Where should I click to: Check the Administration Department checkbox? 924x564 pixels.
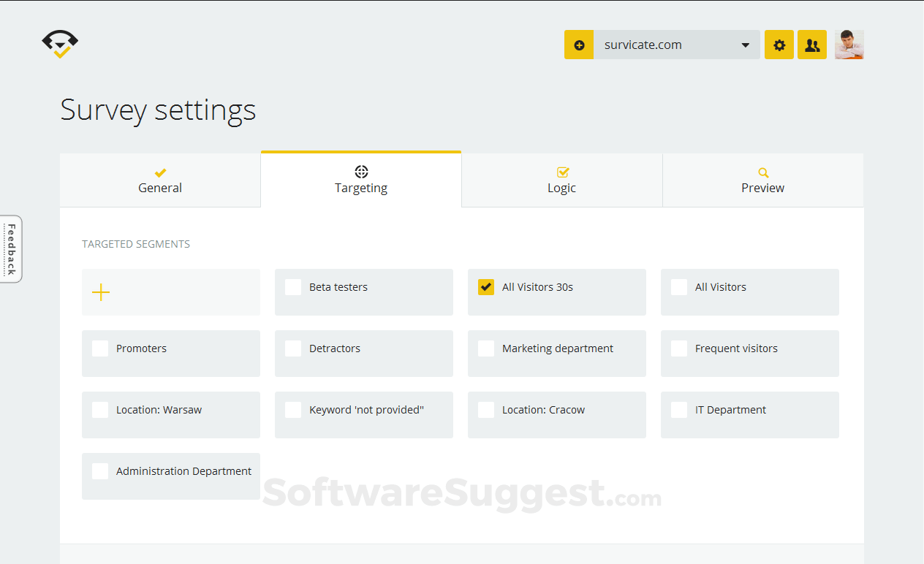pos(100,471)
